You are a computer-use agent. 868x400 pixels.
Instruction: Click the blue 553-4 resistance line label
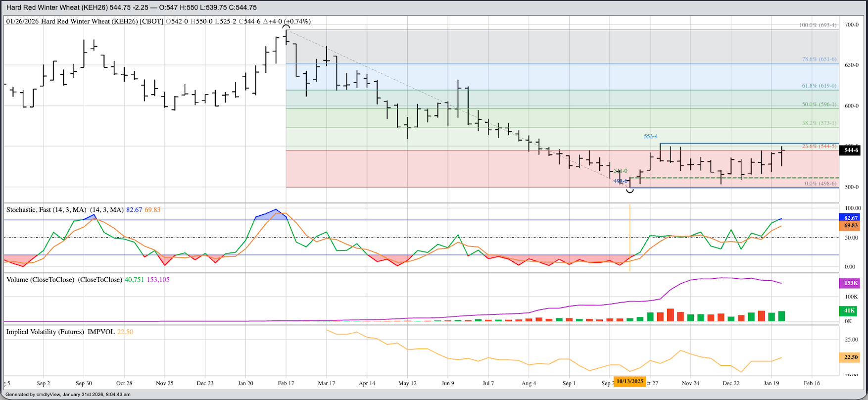click(x=651, y=137)
